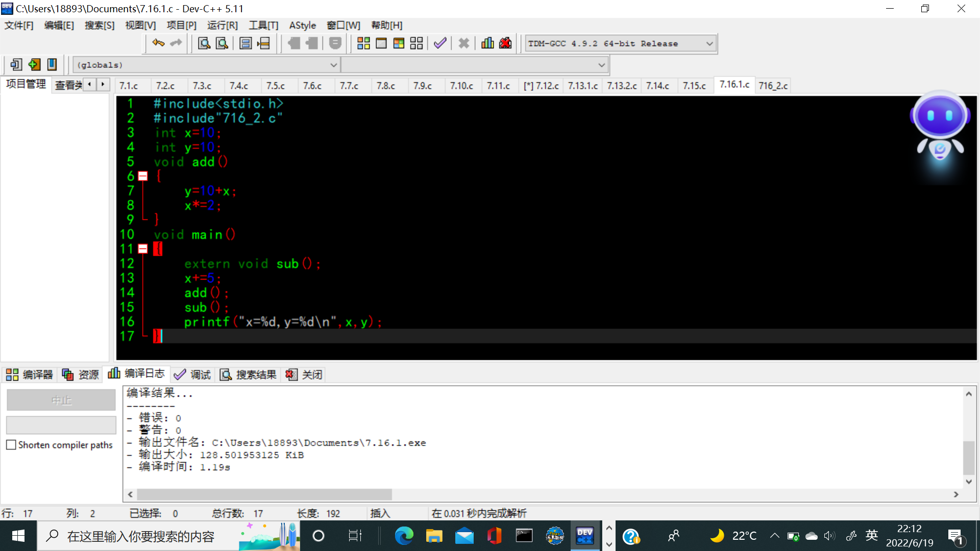
Task: Click the Compile and Run icon
Action: pyautogui.click(x=399, y=43)
